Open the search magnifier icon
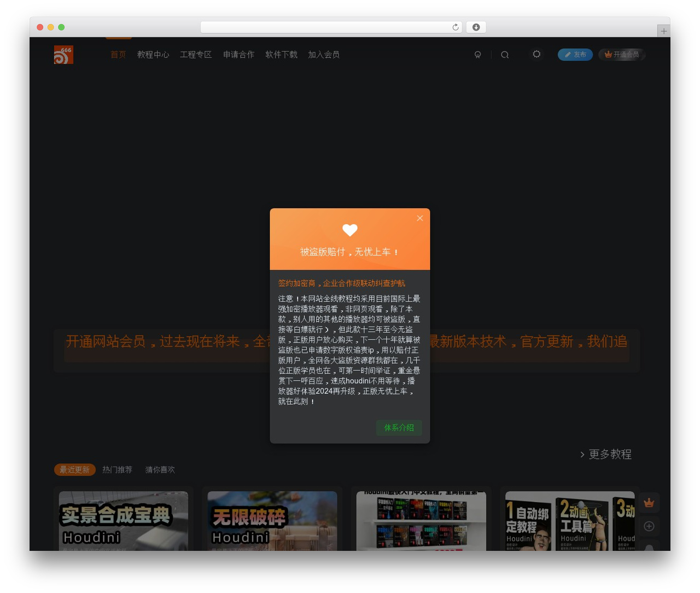This screenshot has width=700, height=593. click(505, 55)
